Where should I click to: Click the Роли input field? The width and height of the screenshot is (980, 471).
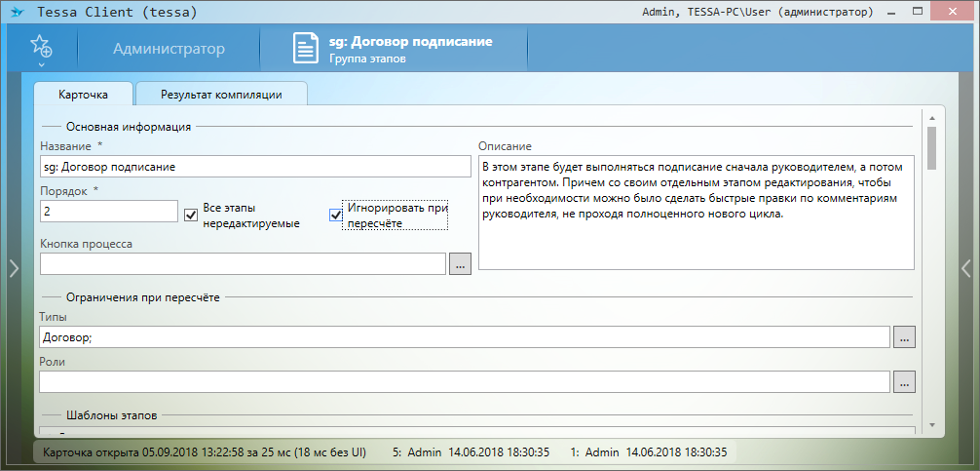465,381
